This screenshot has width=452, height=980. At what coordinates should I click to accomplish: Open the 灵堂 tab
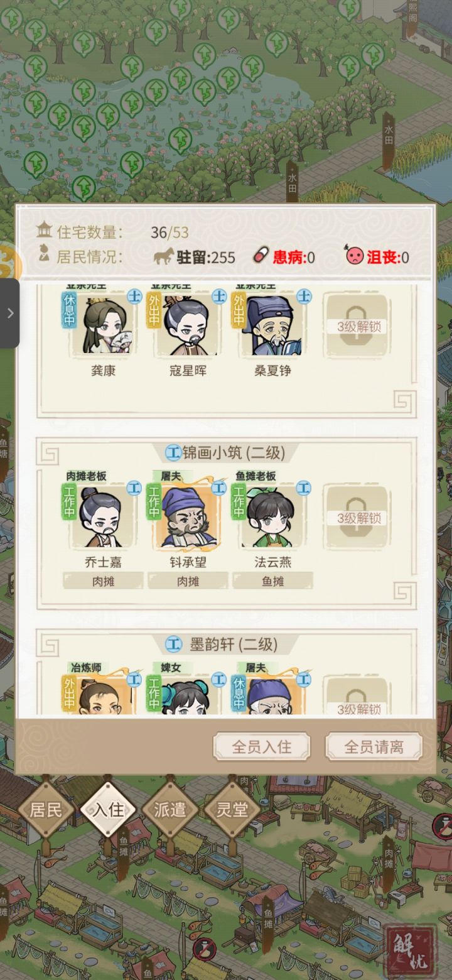232,809
